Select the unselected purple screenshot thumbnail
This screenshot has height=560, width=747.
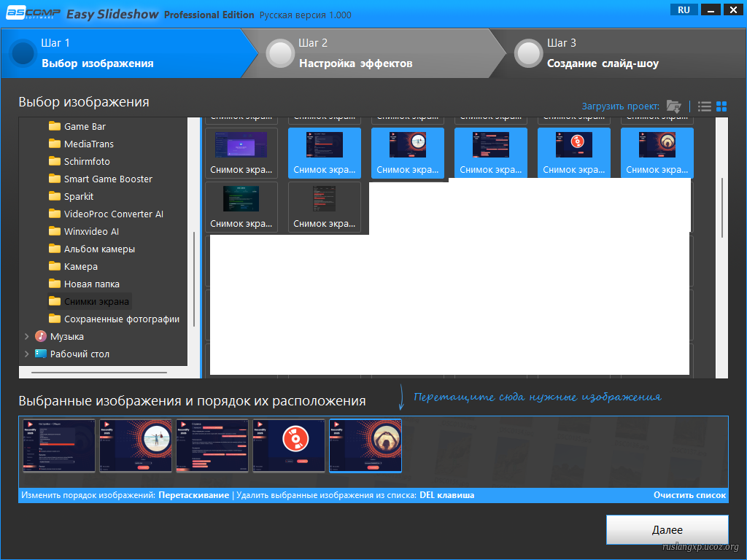click(x=241, y=153)
